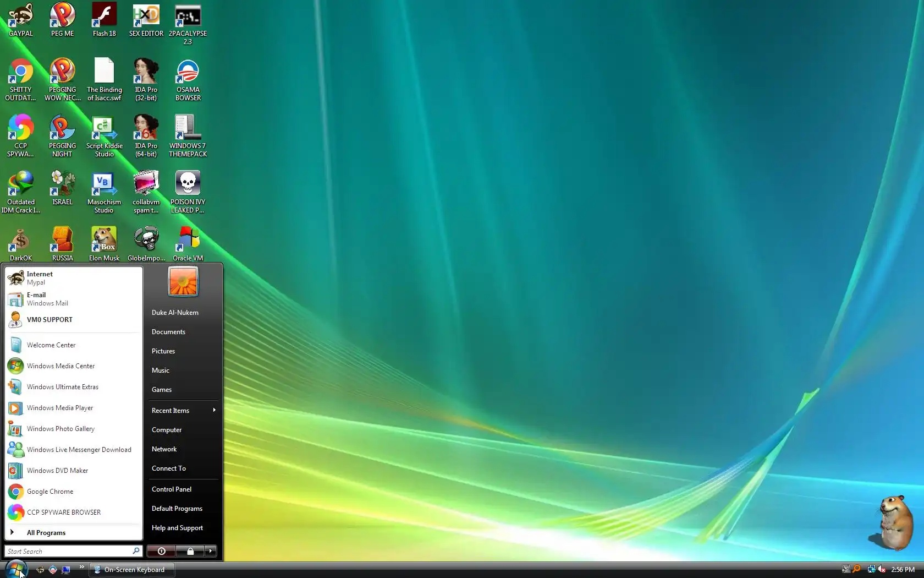924x578 pixels.
Task: Select the GlobeImpo... desktop shortcut
Action: coord(146,244)
